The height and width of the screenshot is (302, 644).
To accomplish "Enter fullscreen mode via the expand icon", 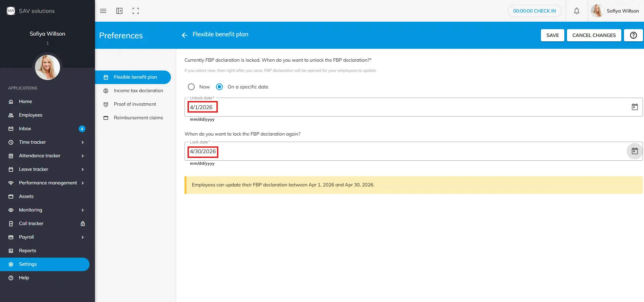I will (136, 11).
